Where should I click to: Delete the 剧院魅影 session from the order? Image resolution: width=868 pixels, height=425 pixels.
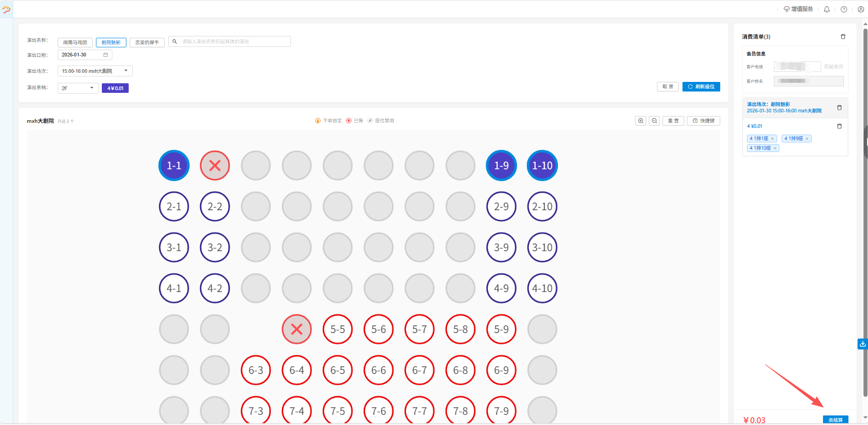click(x=839, y=107)
